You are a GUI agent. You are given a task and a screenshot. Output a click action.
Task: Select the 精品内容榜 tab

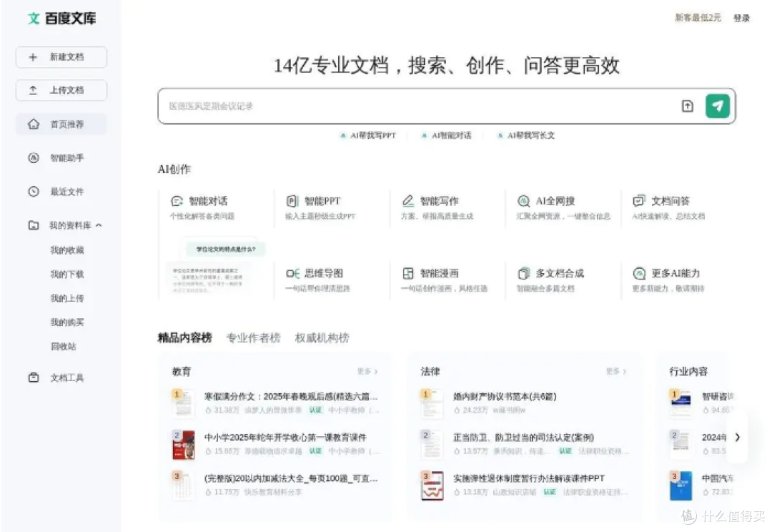click(x=184, y=338)
